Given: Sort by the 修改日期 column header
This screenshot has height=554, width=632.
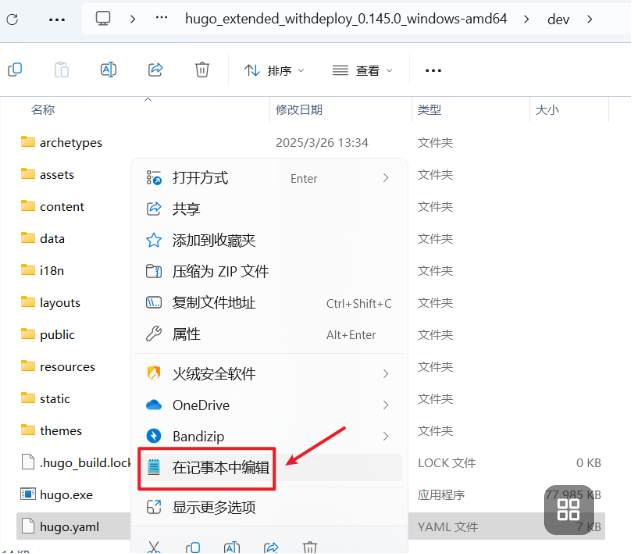Looking at the screenshot, I should click(299, 110).
